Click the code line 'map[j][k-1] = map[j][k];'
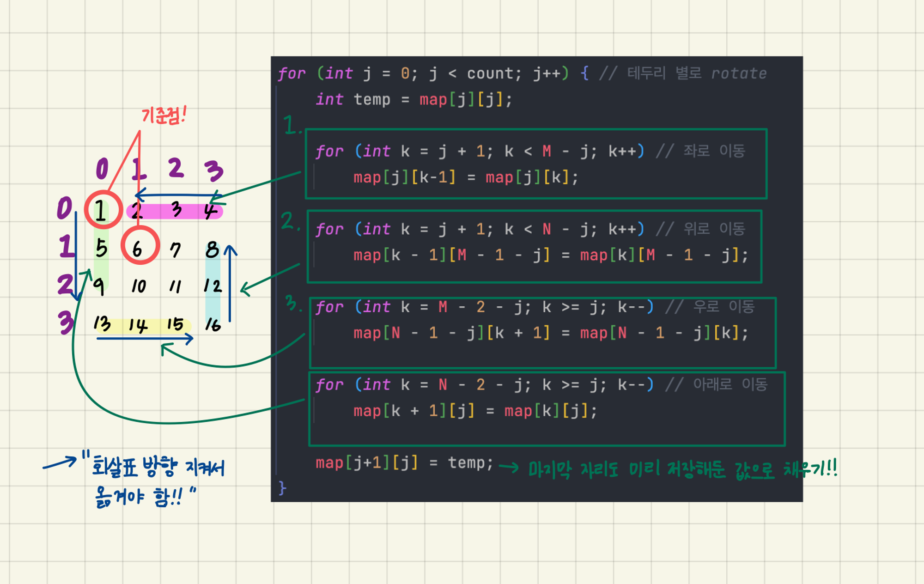 pyautogui.click(x=466, y=177)
